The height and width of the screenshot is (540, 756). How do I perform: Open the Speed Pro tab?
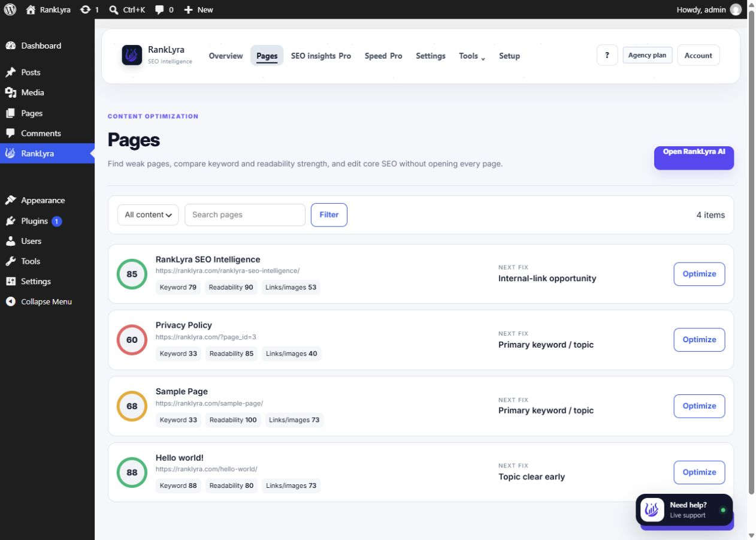(x=383, y=56)
